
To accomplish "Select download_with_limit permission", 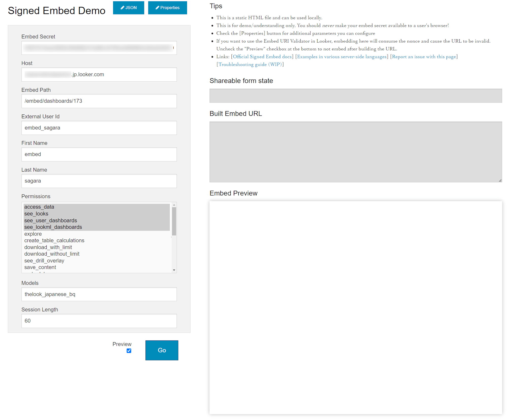I will pyautogui.click(x=97, y=247).
